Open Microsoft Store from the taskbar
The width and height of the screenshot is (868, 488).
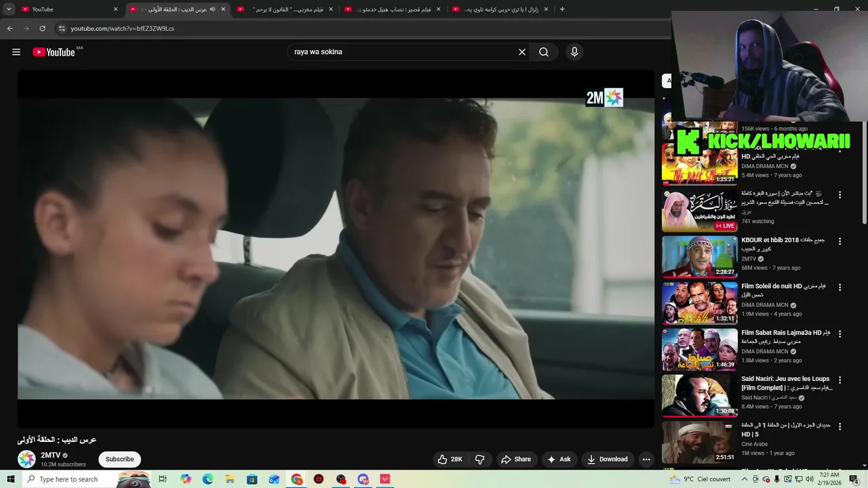252,479
